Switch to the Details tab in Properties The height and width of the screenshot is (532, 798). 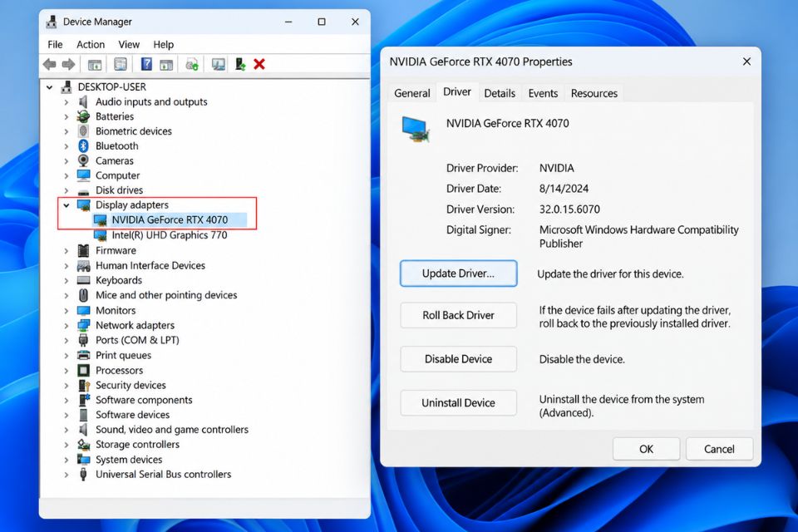pyautogui.click(x=500, y=93)
